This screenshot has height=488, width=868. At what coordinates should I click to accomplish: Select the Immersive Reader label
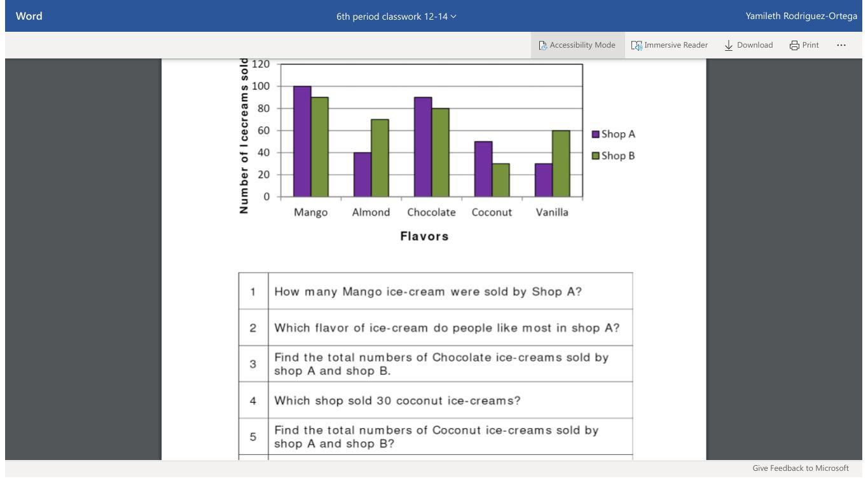click(675, 45)
